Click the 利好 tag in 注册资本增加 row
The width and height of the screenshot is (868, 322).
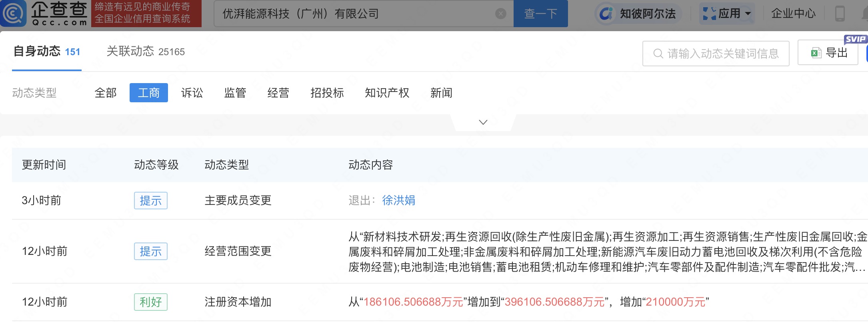[151, 302]
